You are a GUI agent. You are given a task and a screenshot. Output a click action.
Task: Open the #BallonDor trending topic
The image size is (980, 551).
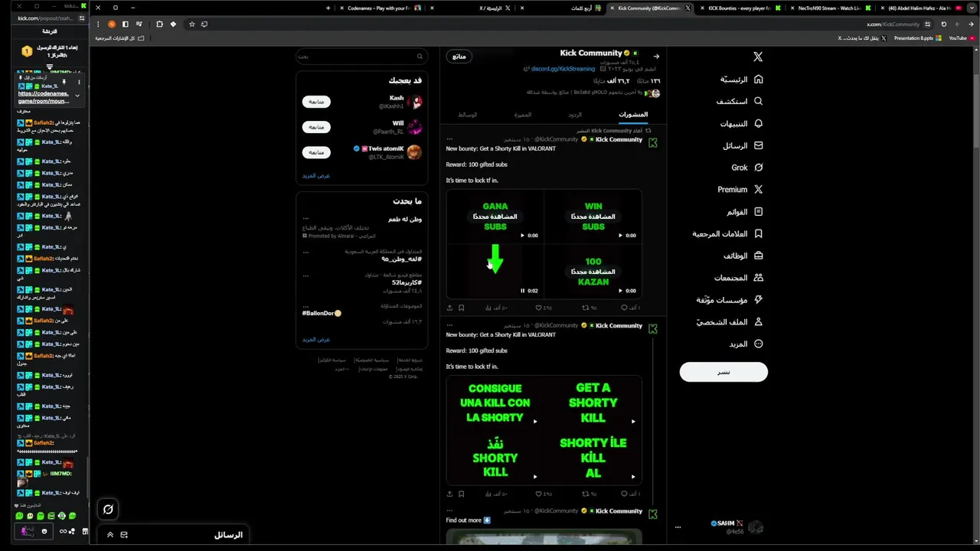[x=322, y=313]
